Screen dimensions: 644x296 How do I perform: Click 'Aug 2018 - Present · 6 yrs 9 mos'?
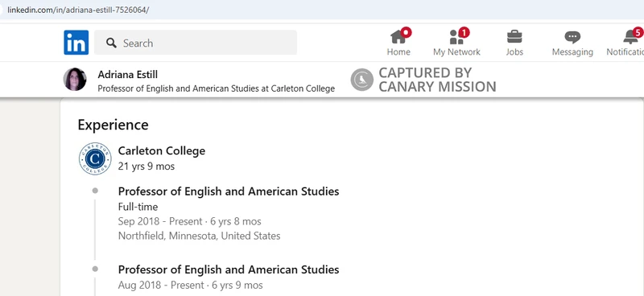coord(191,285)
